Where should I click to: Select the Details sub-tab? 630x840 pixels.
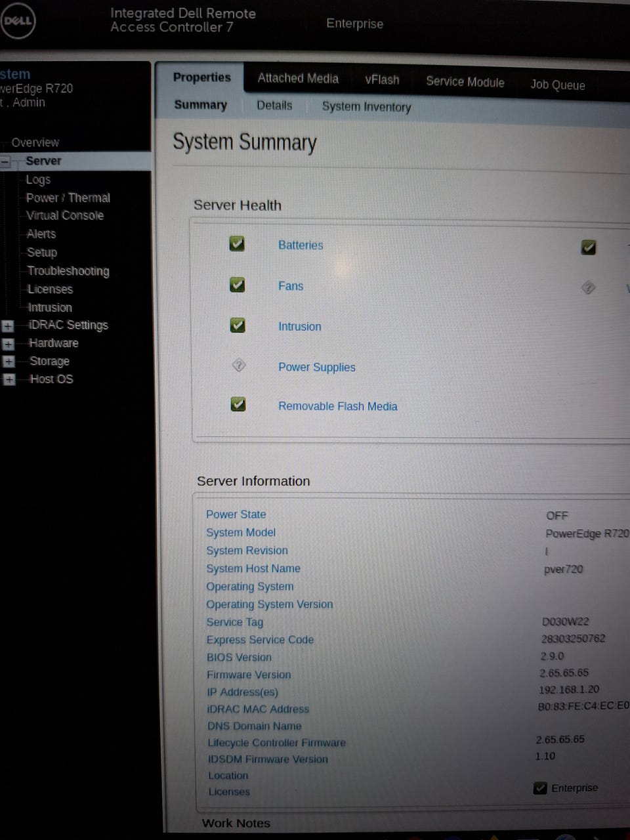click(274, 106)
